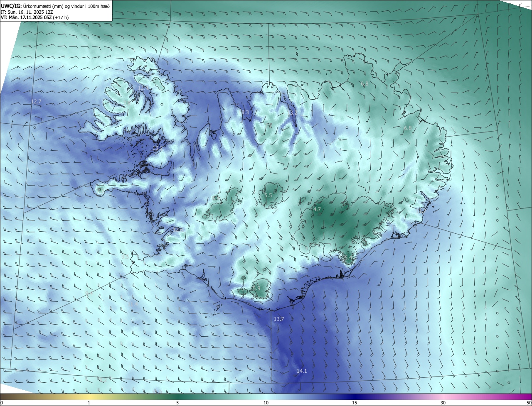
Task: Click the 4.7 value on Vatnajökull
Action: coord(317,210)
